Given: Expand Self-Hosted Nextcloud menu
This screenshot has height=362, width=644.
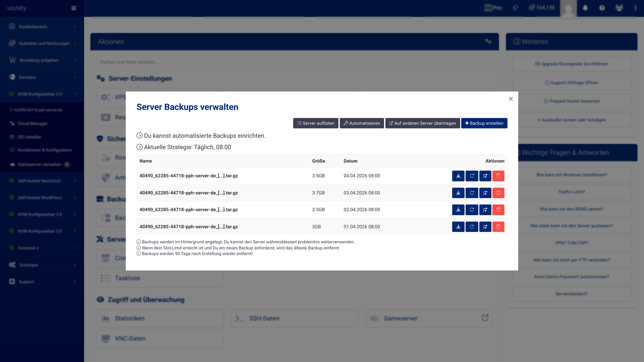Looking at the screenshot, I should pyautogui.click(x=42, y=181).
